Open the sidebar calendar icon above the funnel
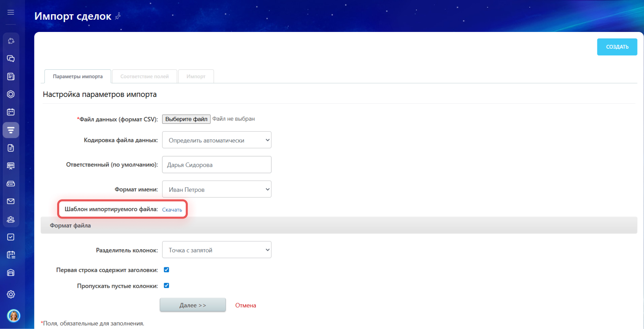The height and width of the screenshot is (329, 644). pyautogui.click(x=11, y=112)
